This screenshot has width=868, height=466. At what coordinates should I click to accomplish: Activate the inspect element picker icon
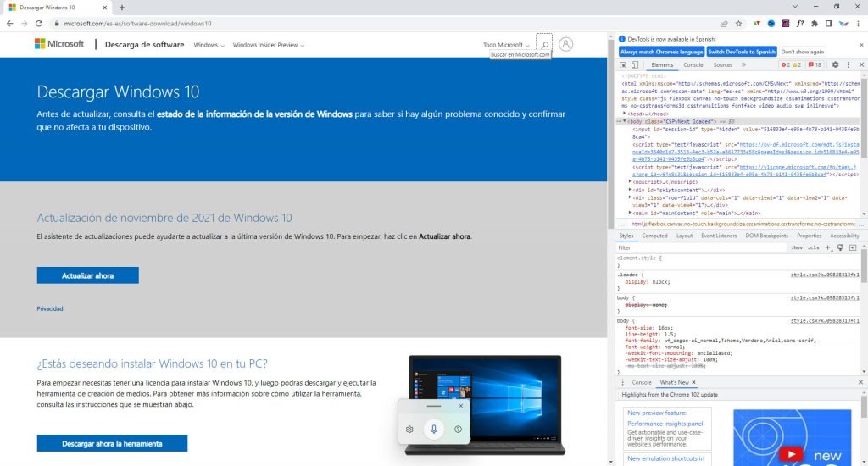pos(623,64)
